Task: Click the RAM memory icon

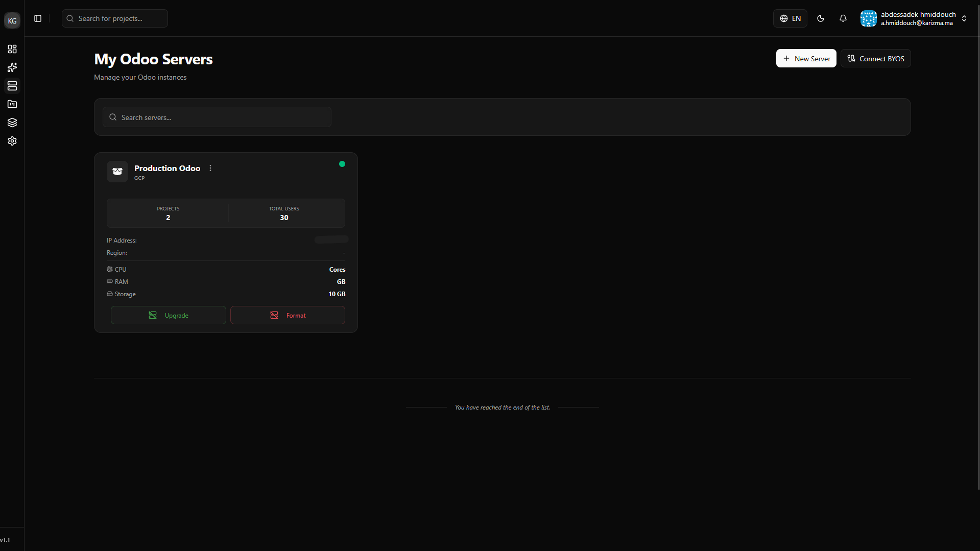Action: click(110, 281)
